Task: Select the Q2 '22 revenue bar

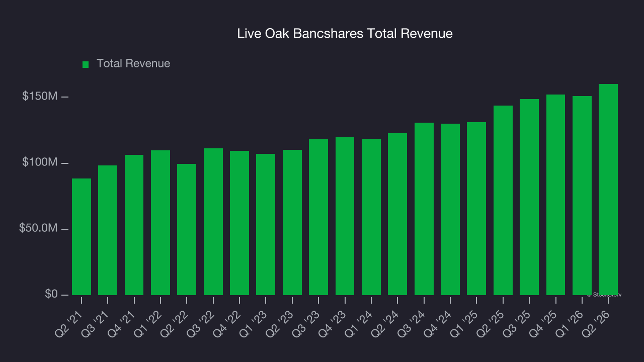Action: point(187,229)
